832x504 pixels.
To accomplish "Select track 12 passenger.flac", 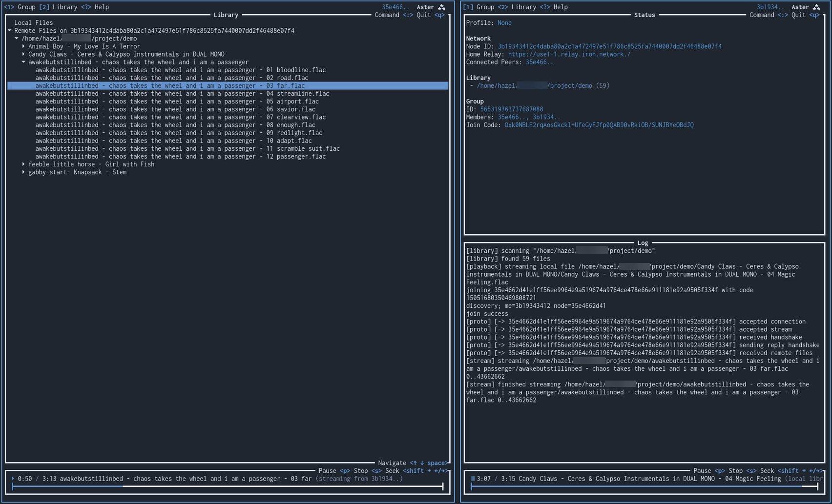I will pyautogui.click(x=180, y=157).
